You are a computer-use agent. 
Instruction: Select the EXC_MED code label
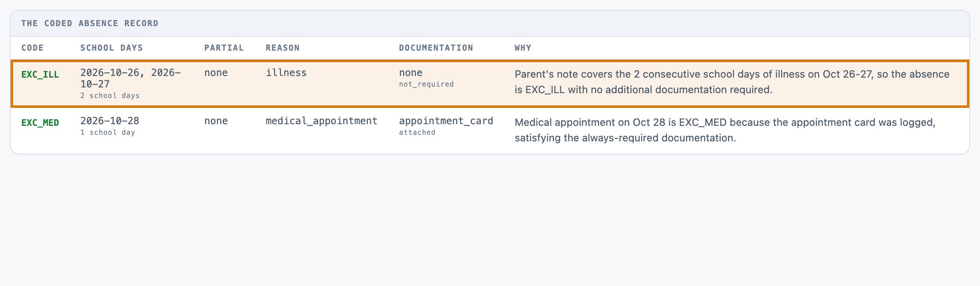tap(40, 123)
